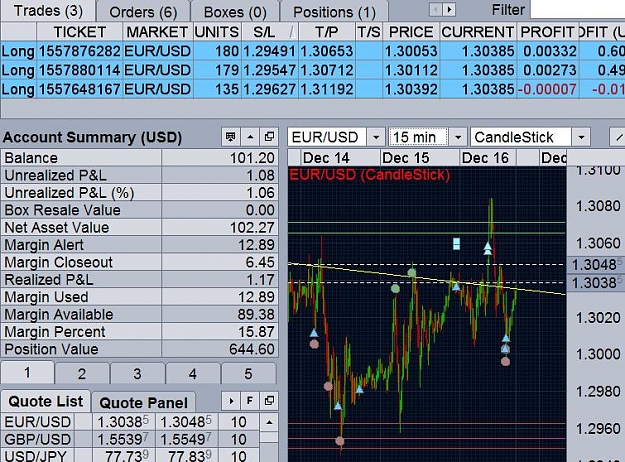Click the lowest pink circle chart marker
Image resolution: width=625 pixels, height=462 pixels.
pos(340,441)
